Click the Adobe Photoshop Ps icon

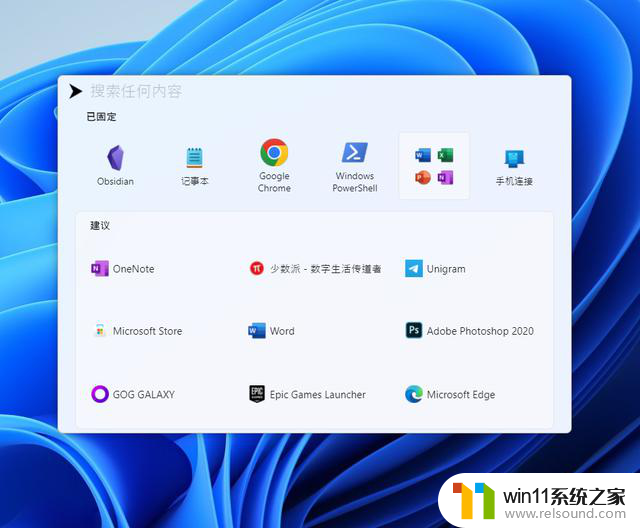click(413, 330)
